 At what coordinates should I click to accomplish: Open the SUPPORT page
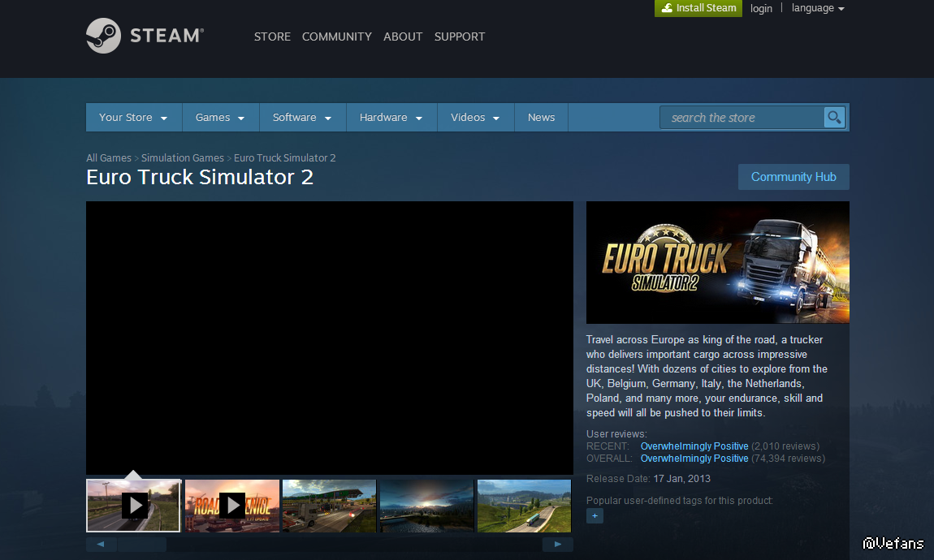[x=459, y=37]
